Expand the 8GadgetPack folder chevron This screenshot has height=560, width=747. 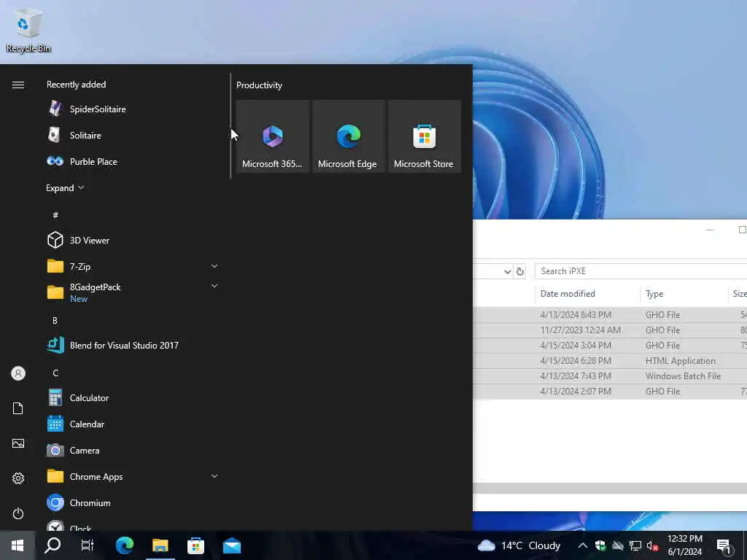pos(214,286)
